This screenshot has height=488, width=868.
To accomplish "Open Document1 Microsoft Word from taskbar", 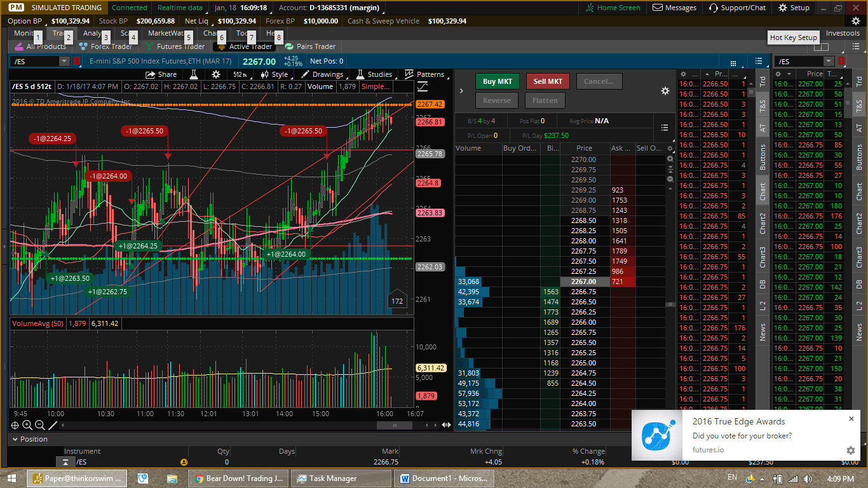I will tap(445, 478).
